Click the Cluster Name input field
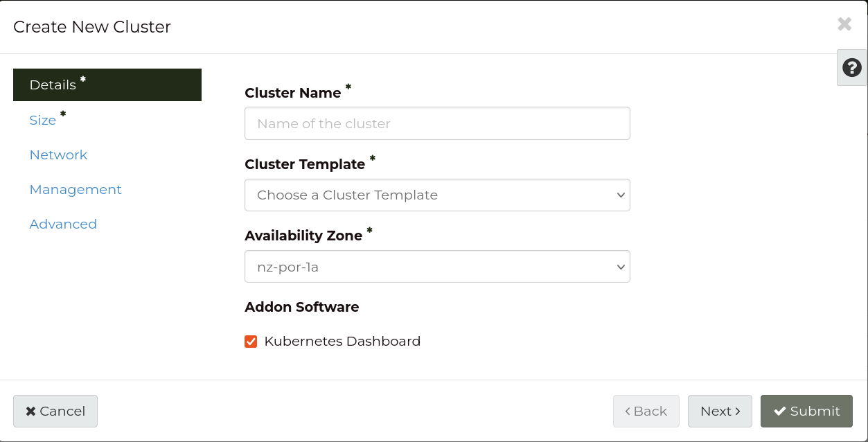 click(x=437, y=123)
